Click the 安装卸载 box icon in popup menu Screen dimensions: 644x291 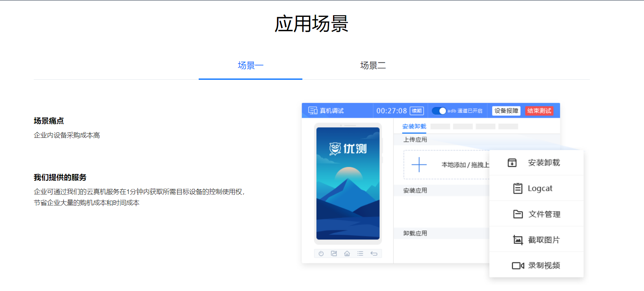512,163
